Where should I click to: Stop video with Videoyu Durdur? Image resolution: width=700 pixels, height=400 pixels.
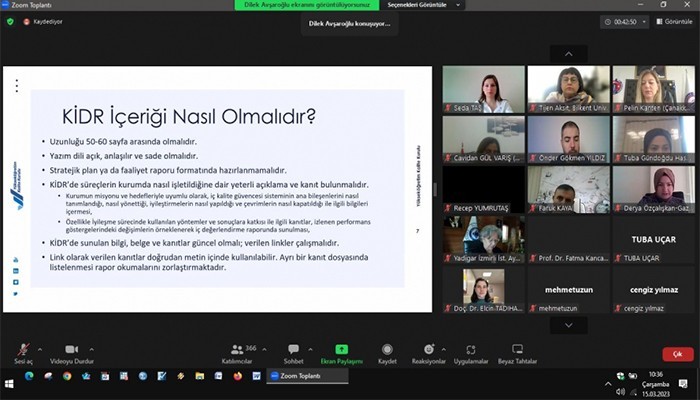72,352
